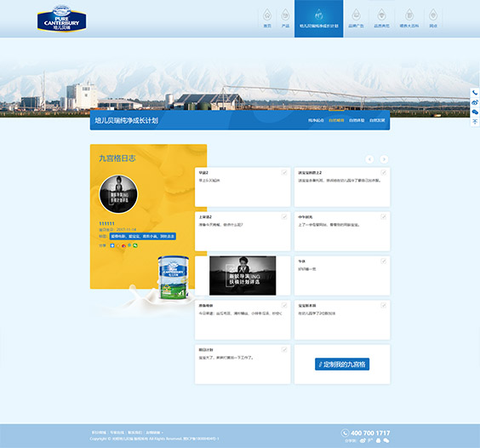
Task: Click the blue plus share icon
Action: (112, 245)
